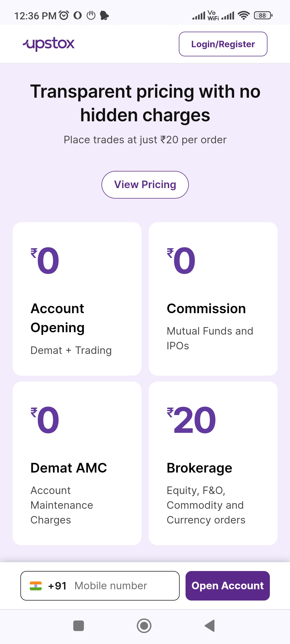Focus the Mobile number input field
Image resolution: width=290 pixels, height=644 pixels.
point(118,586)
